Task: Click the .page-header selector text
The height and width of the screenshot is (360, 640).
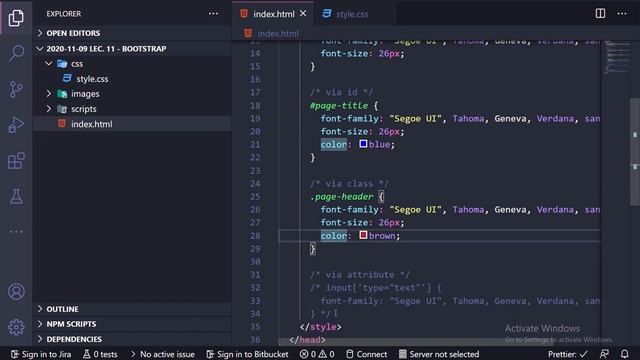Action: tap(342, 197)
